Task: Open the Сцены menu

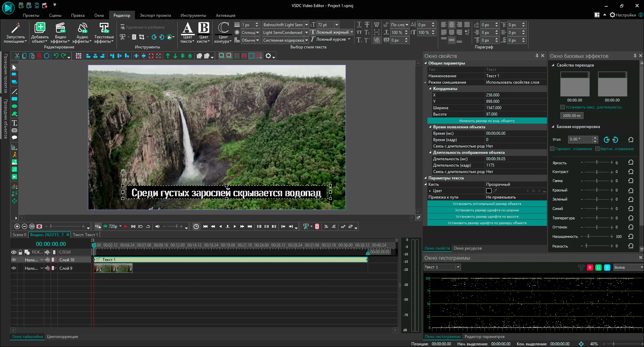Action: coord(55,15)
